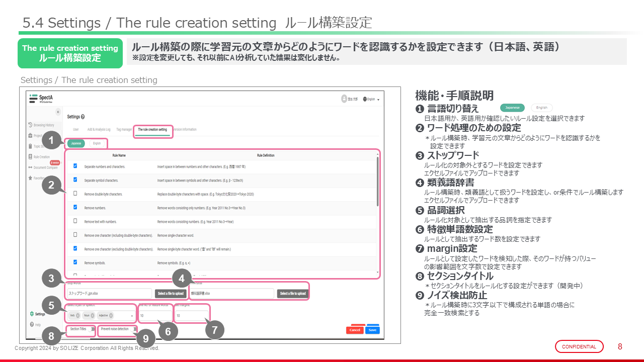Enable the Section Titles toggle

(91, 329)
